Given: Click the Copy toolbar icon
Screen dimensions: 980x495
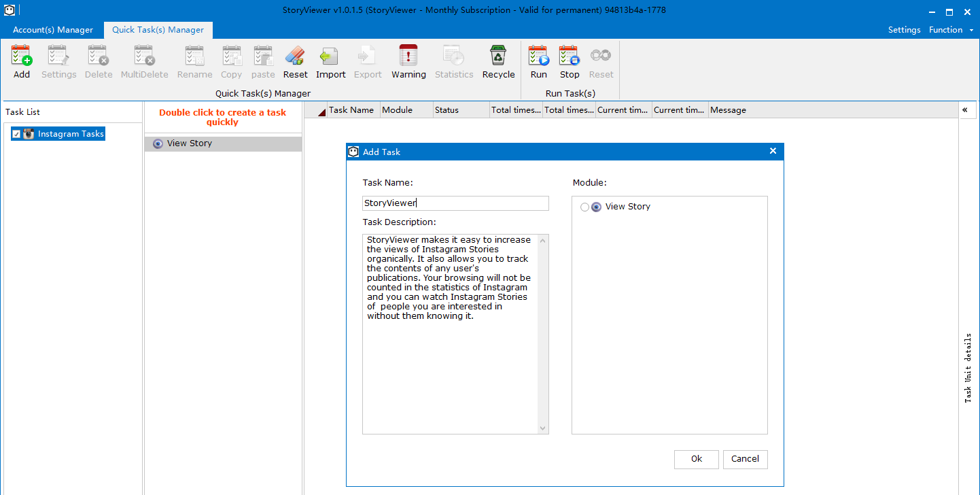Looking at the screenshot, I should [x=232, y=55].
